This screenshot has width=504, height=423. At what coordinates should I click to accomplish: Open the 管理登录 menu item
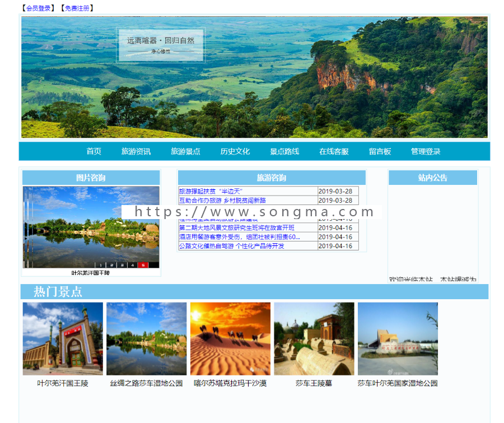[x=426, y=151]
